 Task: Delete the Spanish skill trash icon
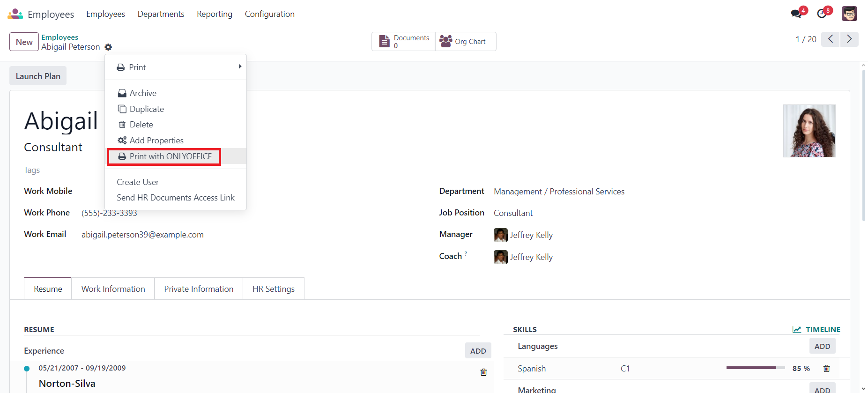click(x=826, y=369)
